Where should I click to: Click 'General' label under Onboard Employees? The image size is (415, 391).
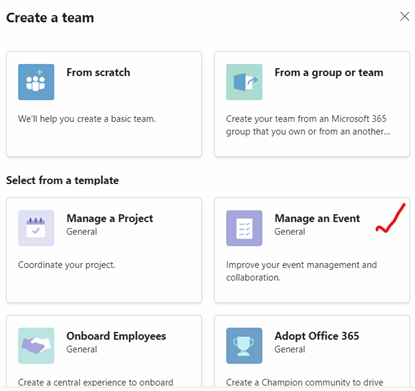point(82,349)
